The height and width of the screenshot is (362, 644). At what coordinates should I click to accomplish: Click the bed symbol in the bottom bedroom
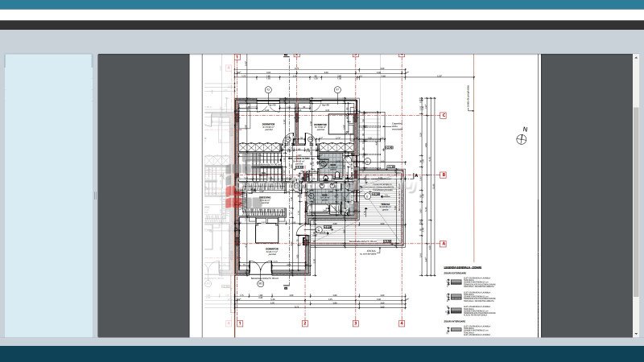pyautogui.click(x=265, y=232)
